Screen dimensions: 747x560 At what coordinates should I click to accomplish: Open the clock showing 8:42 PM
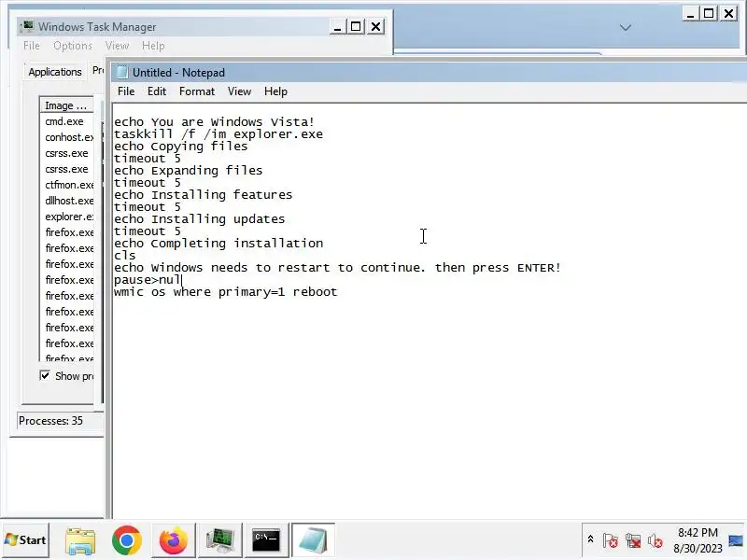[x=698, y=540]
